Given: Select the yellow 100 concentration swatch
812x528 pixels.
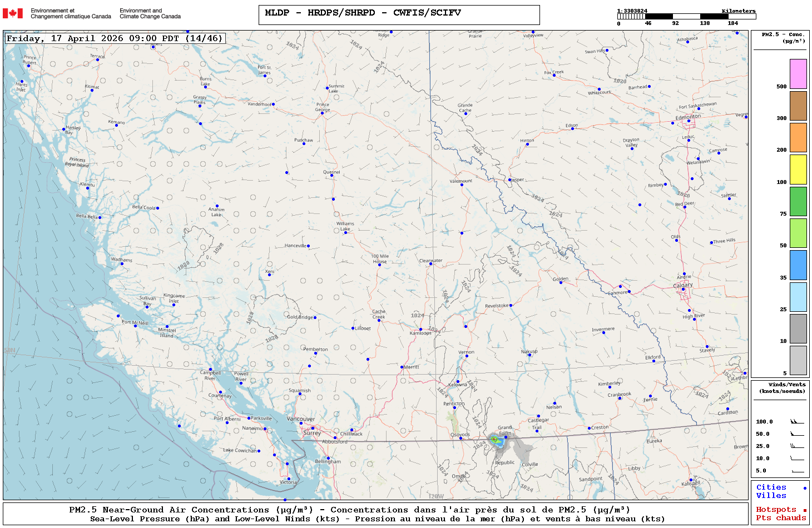Looking at the screenshot, I should 798,170.
